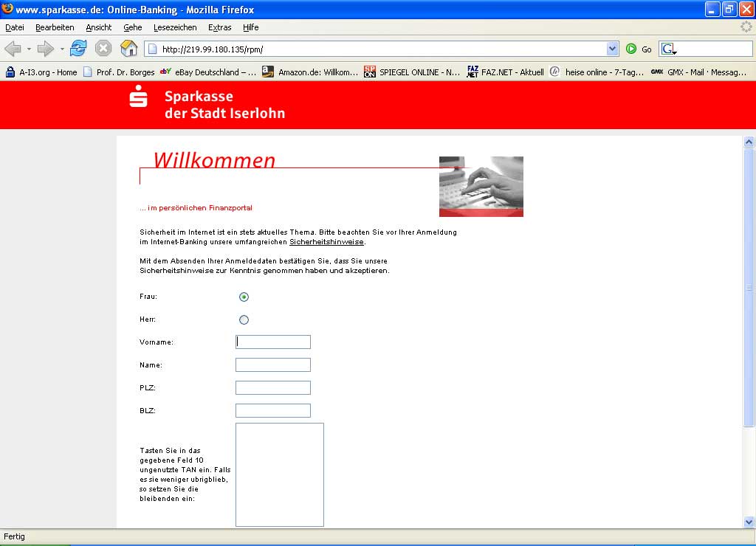The width and height of the screenshot is (756, 546).
Task: Click the page icon in the address bar
Action: 152,49
